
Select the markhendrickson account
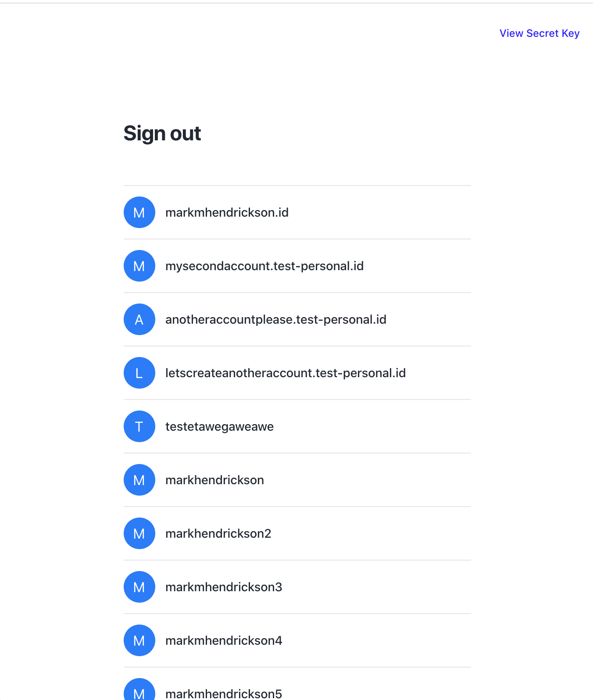coord(215,479)
